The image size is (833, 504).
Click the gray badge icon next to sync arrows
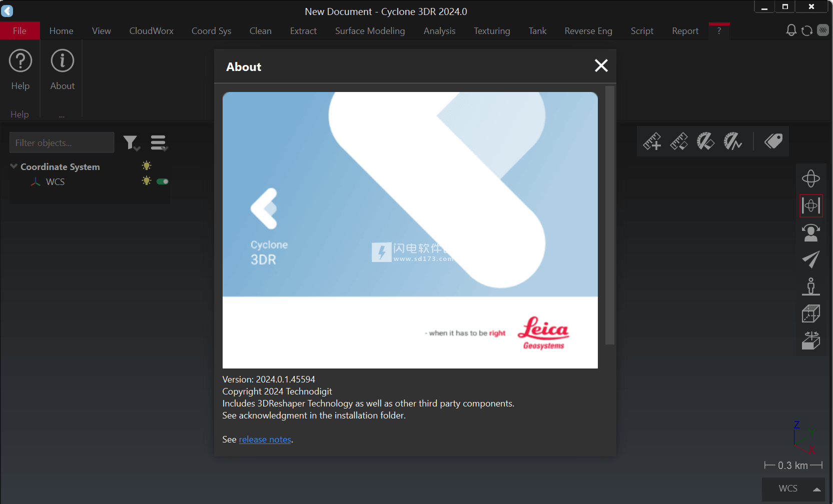pyautogui.click(x=823, y=30)
